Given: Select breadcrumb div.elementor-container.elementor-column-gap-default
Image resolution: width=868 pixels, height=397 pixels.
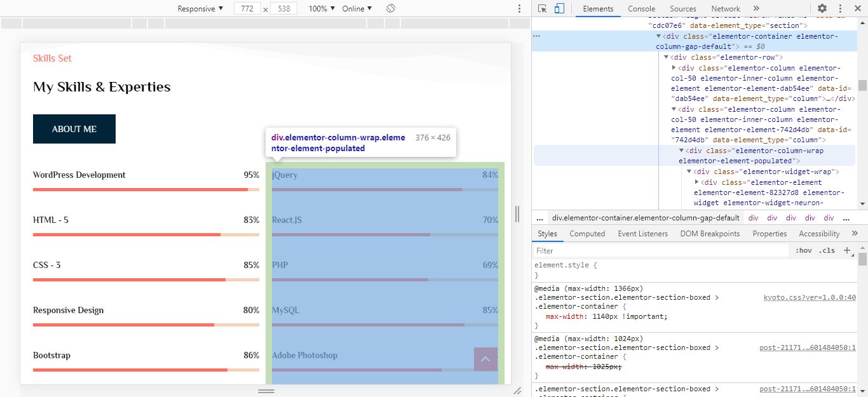Looking at the screenshot, I should click(646, 217).
